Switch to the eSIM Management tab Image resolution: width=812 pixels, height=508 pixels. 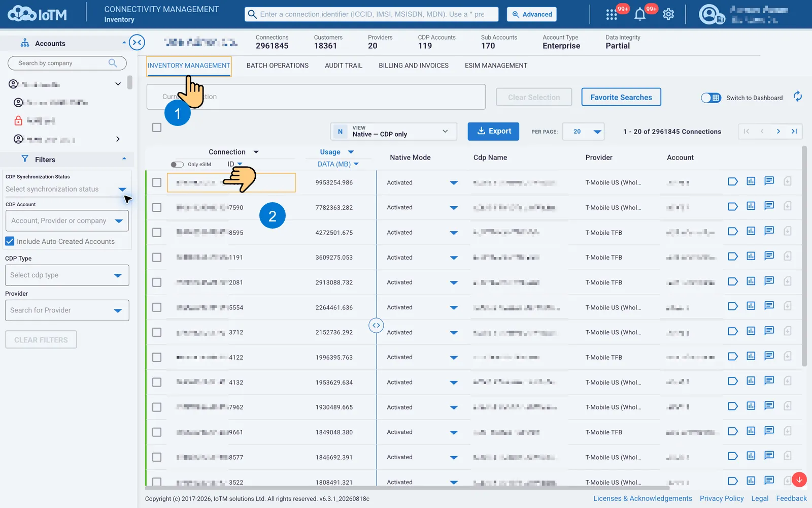click(496, 66)
